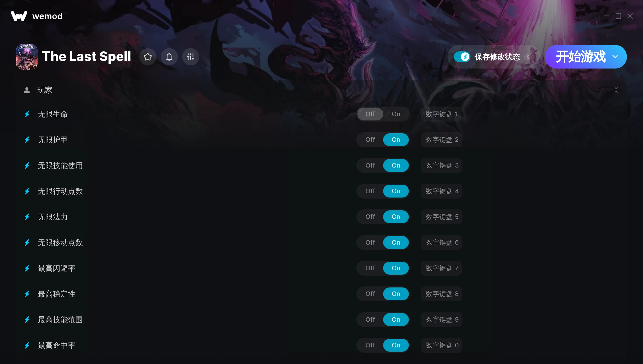The image size is (643, 364).
Task: Maximize the WeMod window
Action: click(618, 16)
